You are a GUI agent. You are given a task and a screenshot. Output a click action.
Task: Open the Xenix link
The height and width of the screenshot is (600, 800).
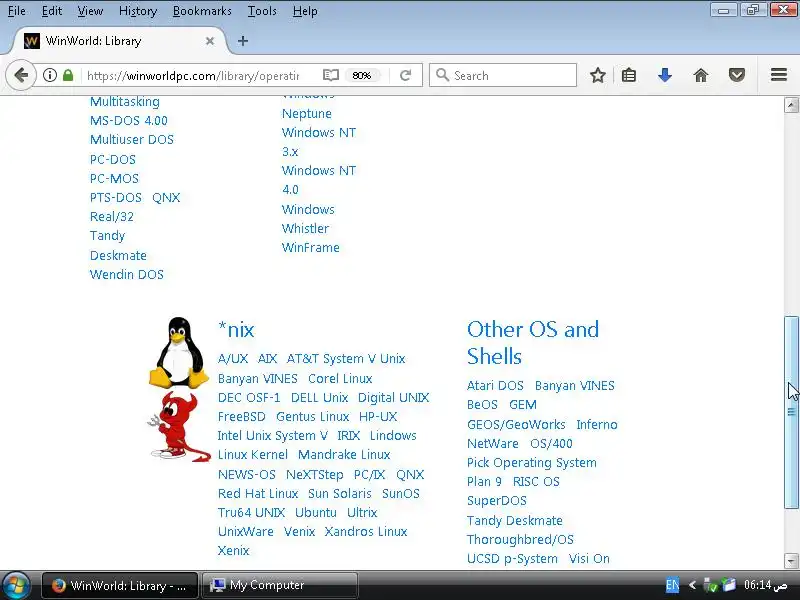tap(233, 551)
